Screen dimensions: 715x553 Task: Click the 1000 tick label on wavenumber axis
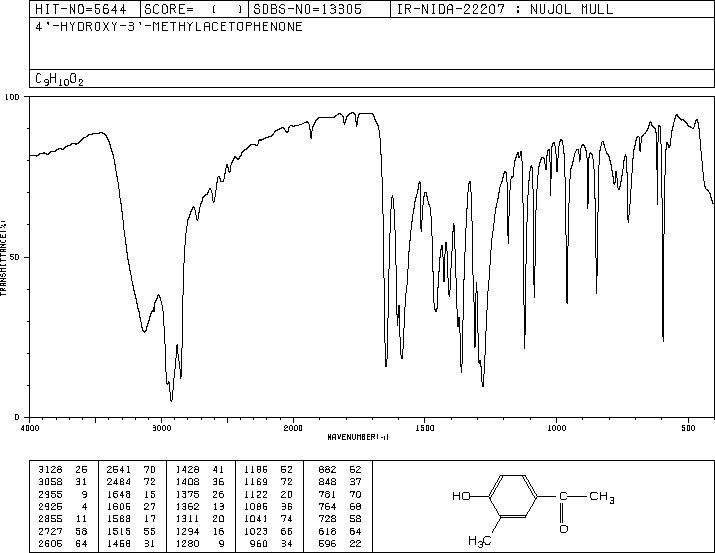pos(556,428)
